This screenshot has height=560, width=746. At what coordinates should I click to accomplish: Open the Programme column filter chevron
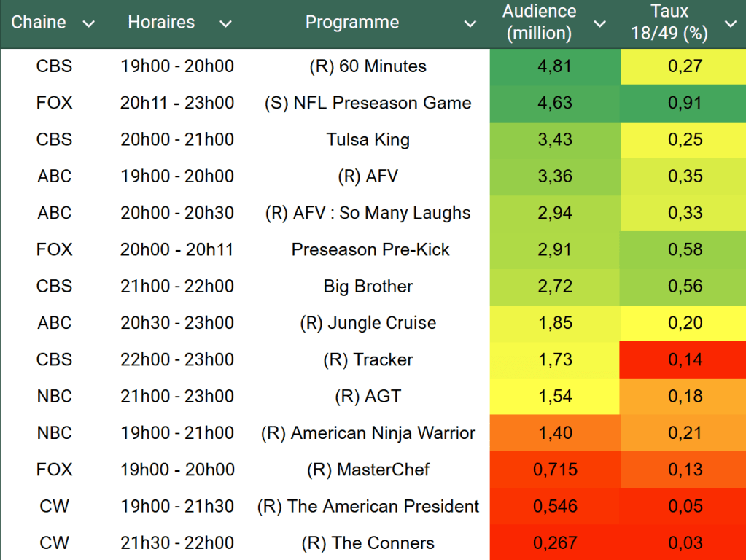[x=470, y=24]
